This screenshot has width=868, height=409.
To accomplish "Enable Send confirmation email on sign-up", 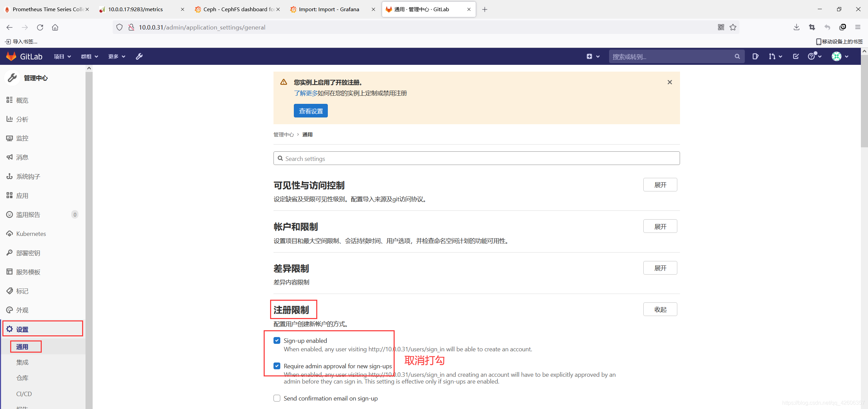I will coord(277,398).
